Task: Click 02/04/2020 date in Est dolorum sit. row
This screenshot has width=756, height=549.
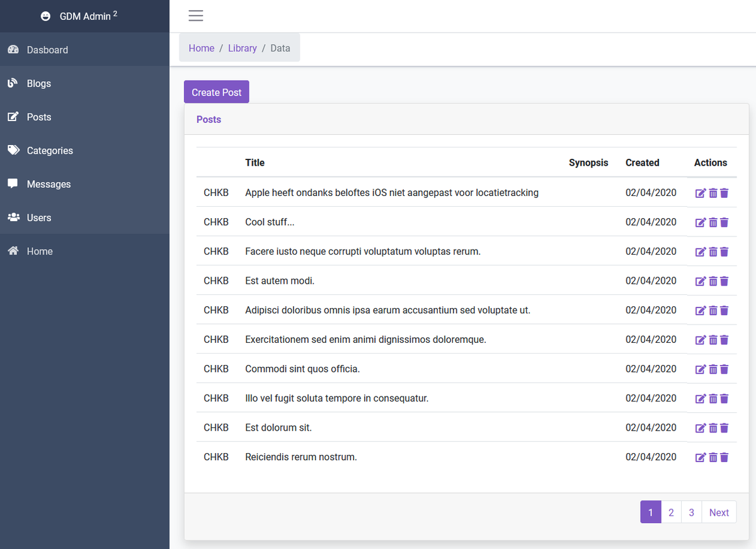Action: pyautogui.click(x=651, y=427)
